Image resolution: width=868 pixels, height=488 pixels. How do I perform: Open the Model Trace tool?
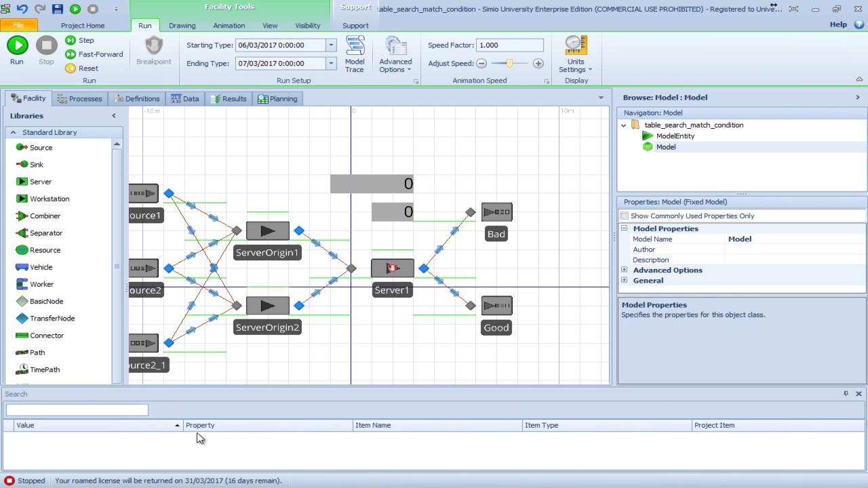[x=355, y=54]
